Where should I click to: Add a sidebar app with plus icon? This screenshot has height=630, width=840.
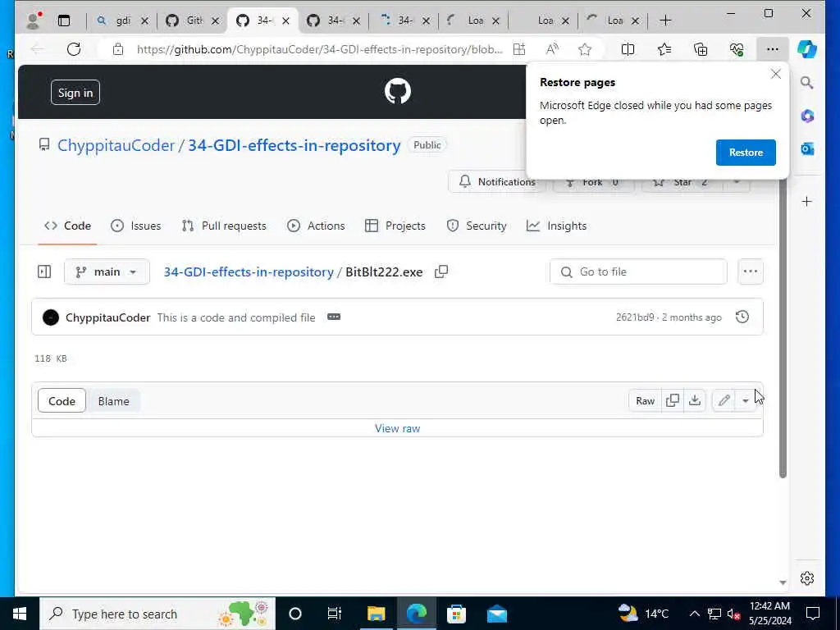[807, 202]
